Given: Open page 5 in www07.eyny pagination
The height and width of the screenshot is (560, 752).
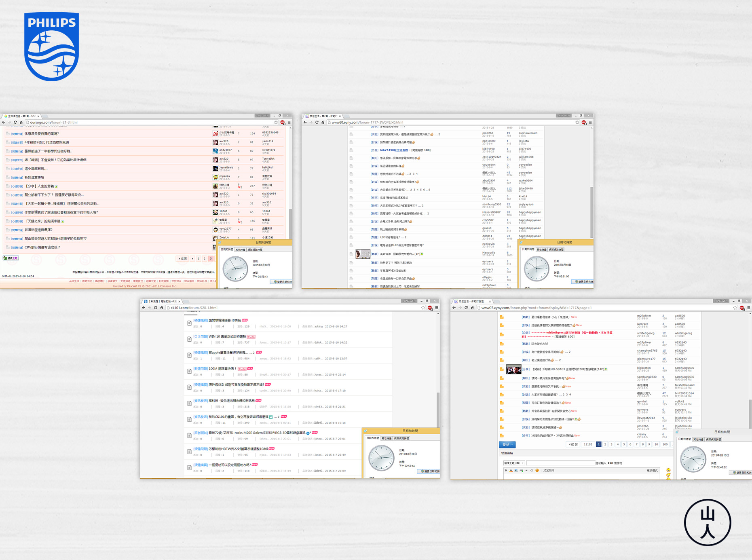Looking at the screenshot, I should tap(624, 444).
